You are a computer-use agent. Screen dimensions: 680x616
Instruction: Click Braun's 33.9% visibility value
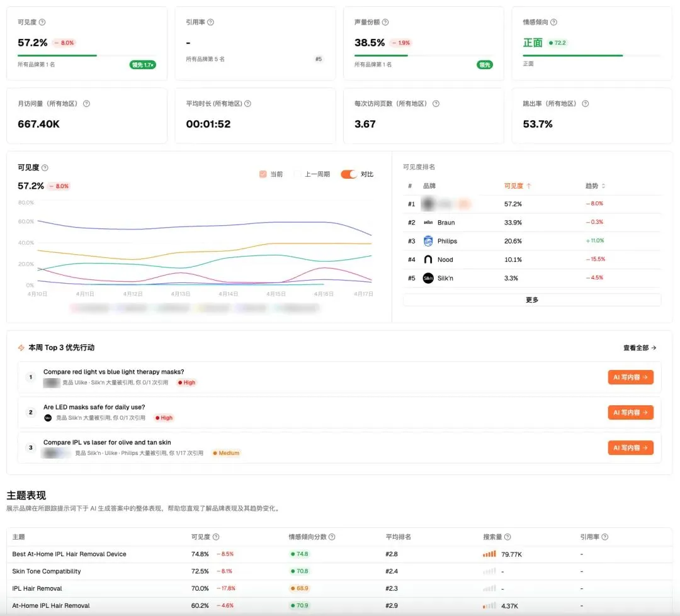513,222
